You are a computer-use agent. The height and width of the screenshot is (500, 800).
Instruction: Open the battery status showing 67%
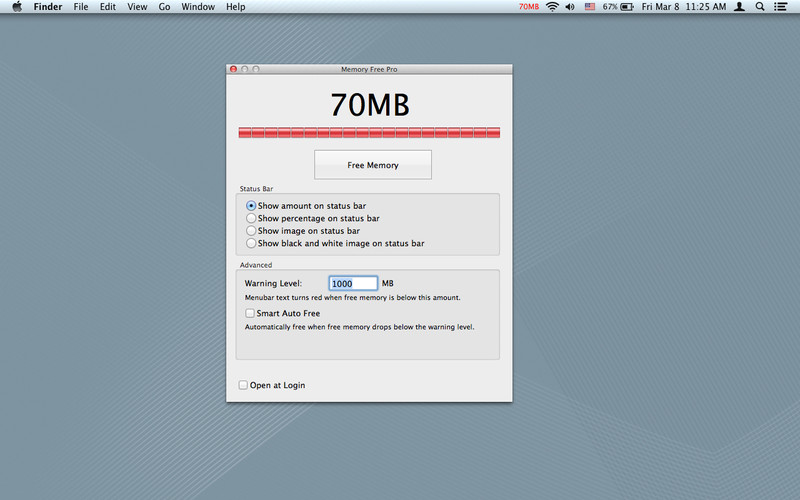coord(618,7)
